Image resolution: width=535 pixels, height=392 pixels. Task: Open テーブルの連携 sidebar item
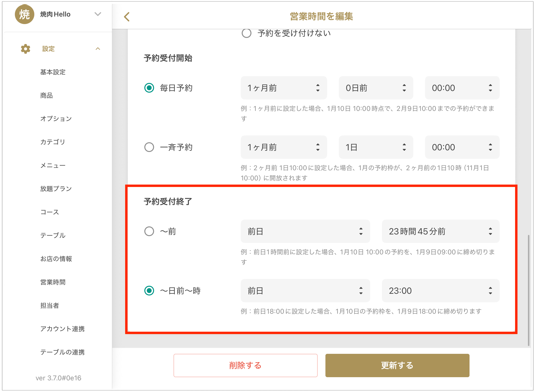[62, 352]
